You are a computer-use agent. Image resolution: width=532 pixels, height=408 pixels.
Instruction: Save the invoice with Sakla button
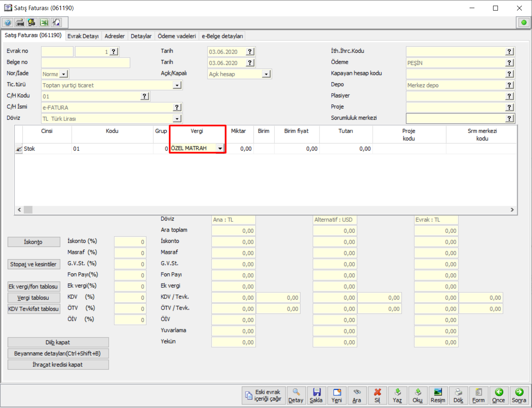[x=316, y=395]
